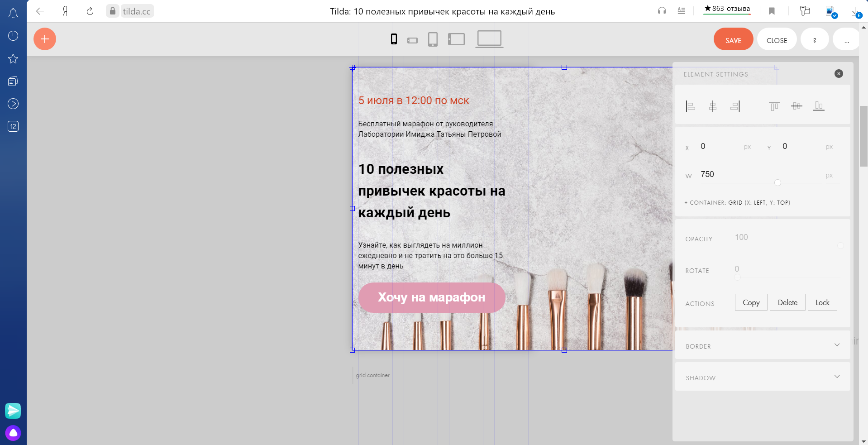Open video play icon in sidebar
This screenshot has width=868, height=445.
(13, 104)
